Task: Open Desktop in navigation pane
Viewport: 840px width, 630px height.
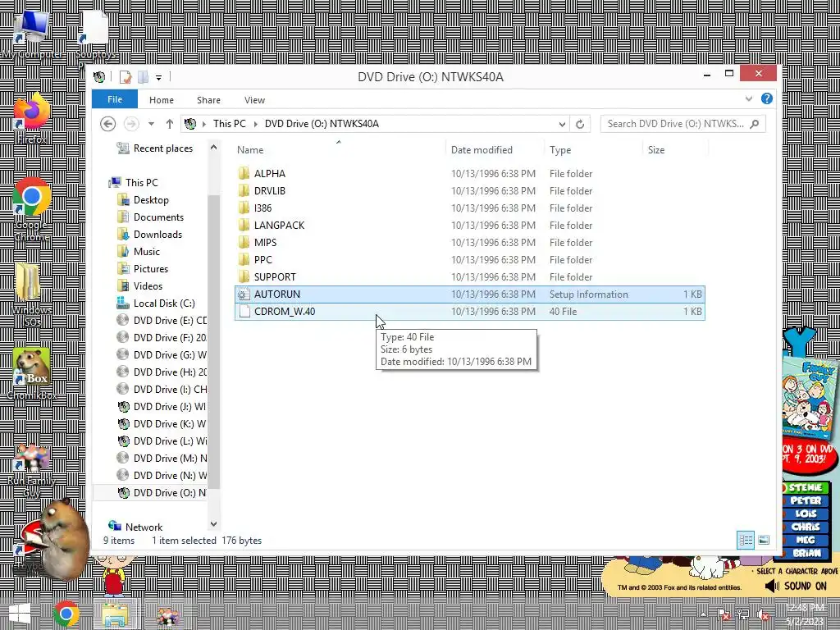Action: coord(151,200)
